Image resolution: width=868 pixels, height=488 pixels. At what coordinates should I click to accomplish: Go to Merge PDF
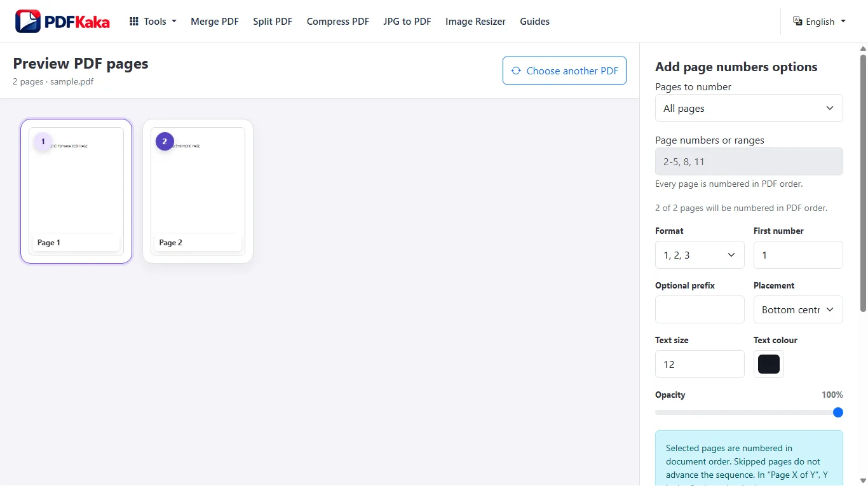point(215,22)
